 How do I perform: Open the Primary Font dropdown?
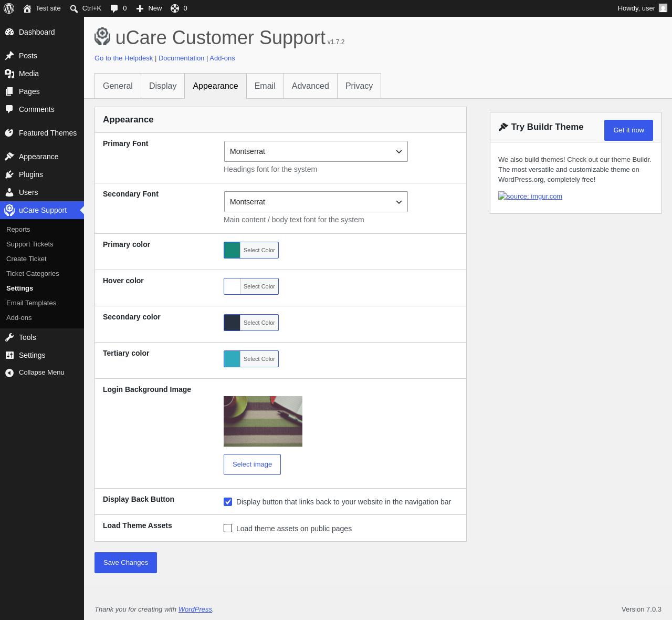[x=316, y=151]
